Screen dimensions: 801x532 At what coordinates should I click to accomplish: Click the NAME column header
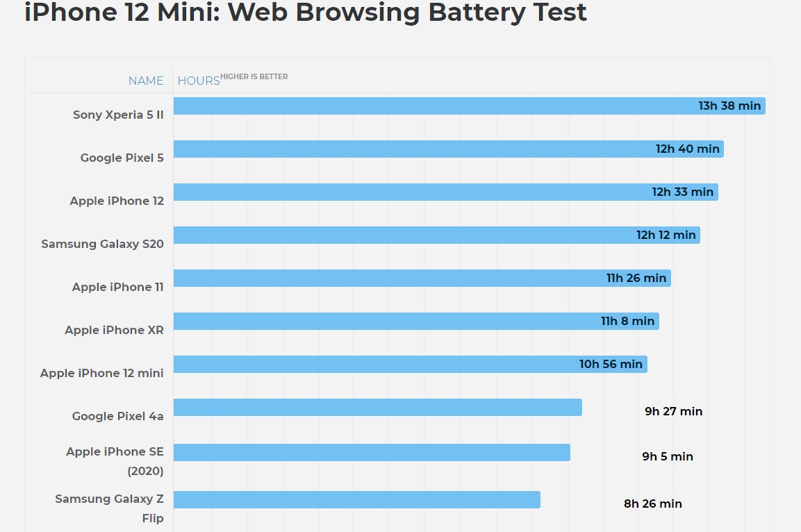click(x=146, y=81)
